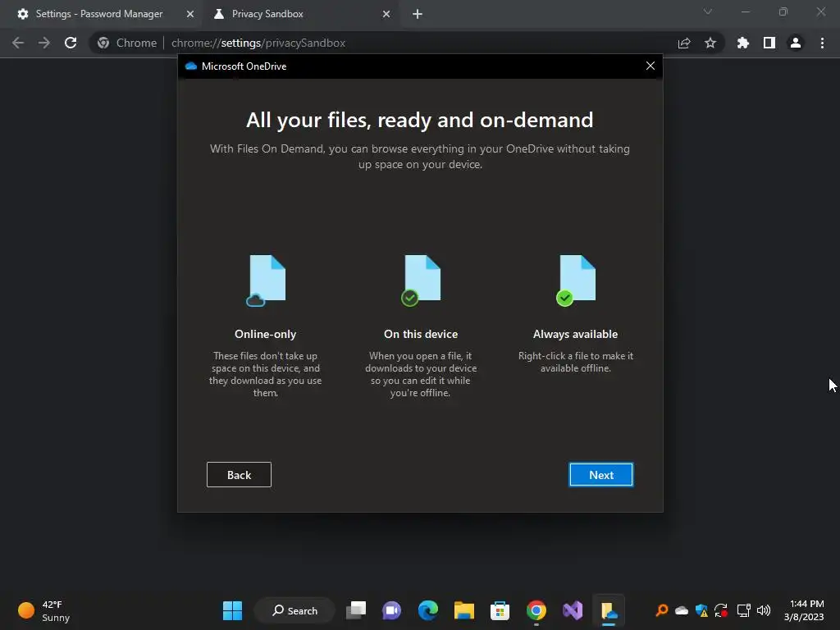Click the Always available heading
The width and height of the screenshot is (840, 630).
pyautogui.click(x=575, y=334)
